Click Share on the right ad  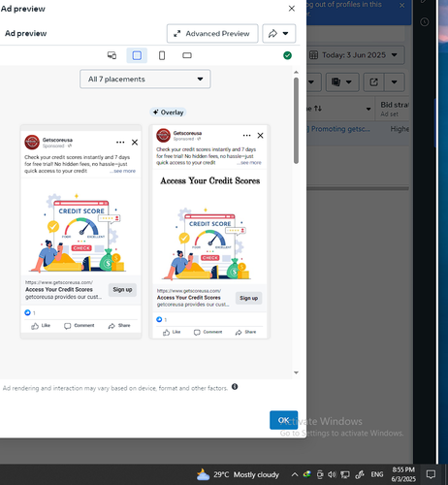tap(245, 332)
